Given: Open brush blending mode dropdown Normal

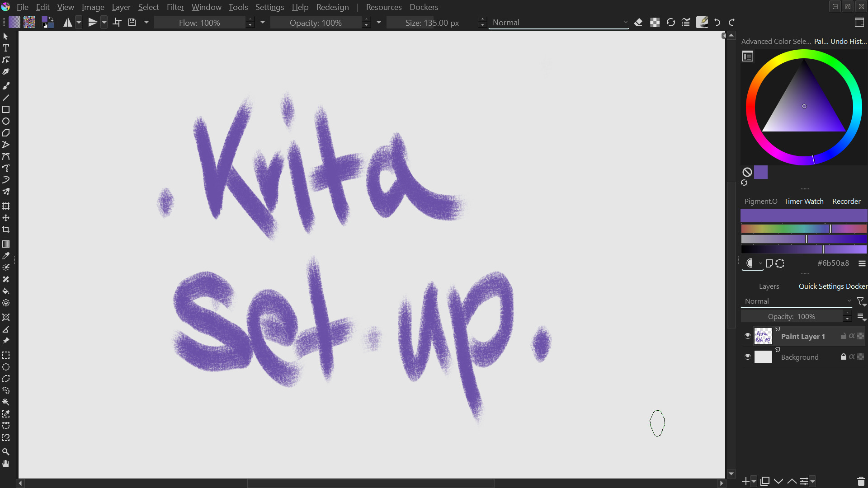Looking at the screenshot, I should pos(559,23).
